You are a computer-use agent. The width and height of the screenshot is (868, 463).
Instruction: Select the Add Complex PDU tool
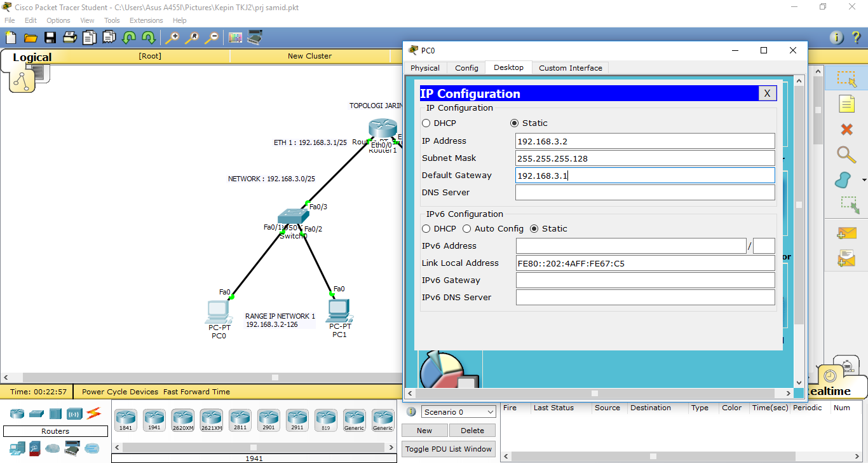click(846, 258)
